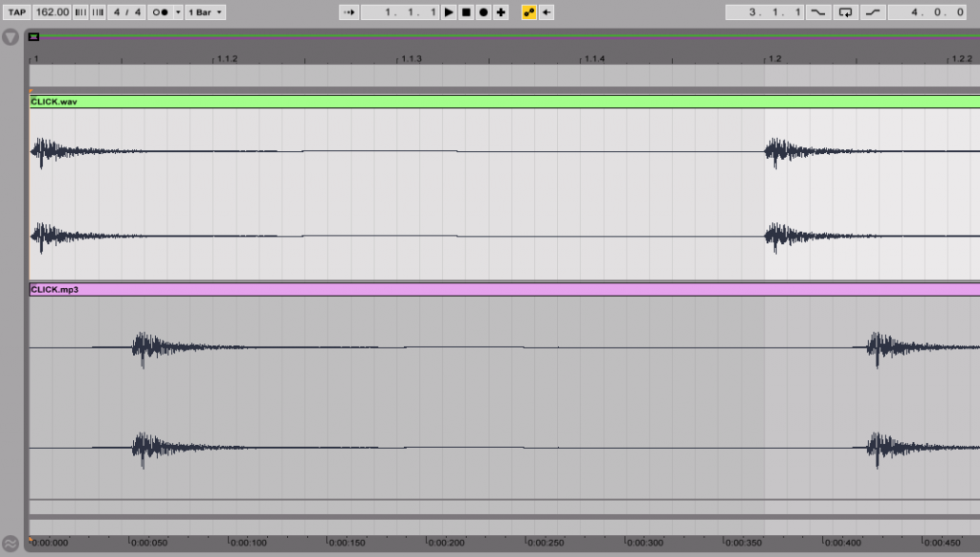
Task: Activate the Loop switch in the transport
Action: pos(843,11)
